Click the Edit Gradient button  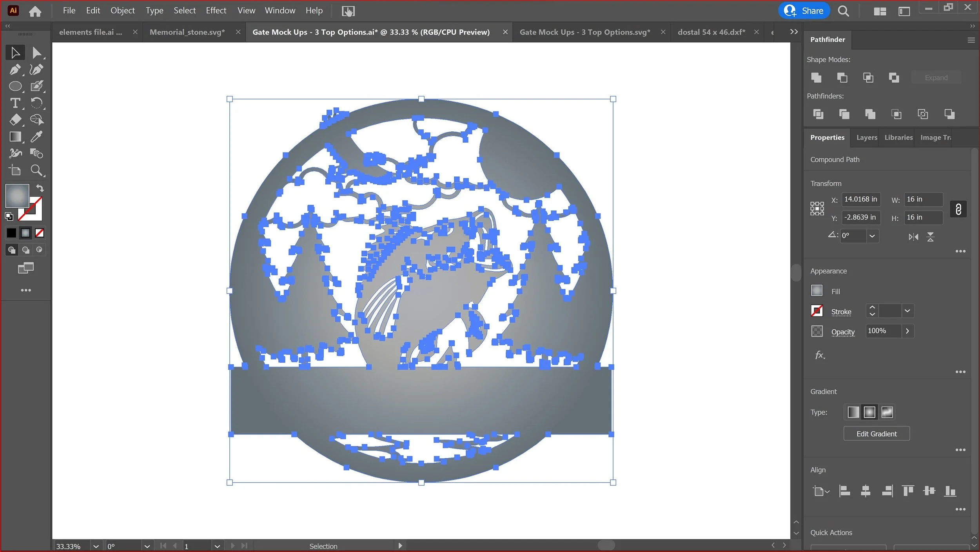876,434
